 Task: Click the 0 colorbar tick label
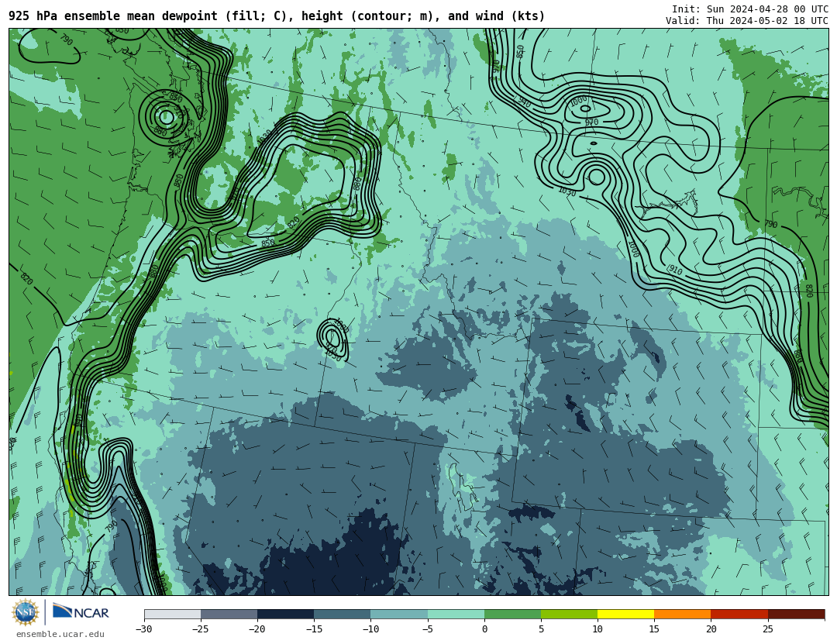[x=484, y=629]
